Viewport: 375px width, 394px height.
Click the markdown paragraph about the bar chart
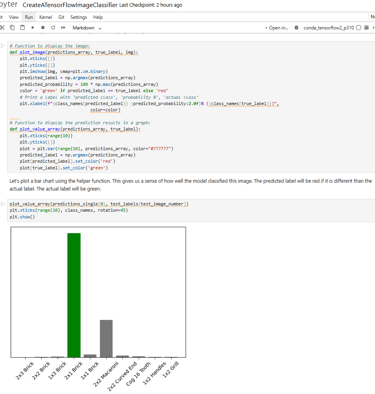(x=191, y=185)
